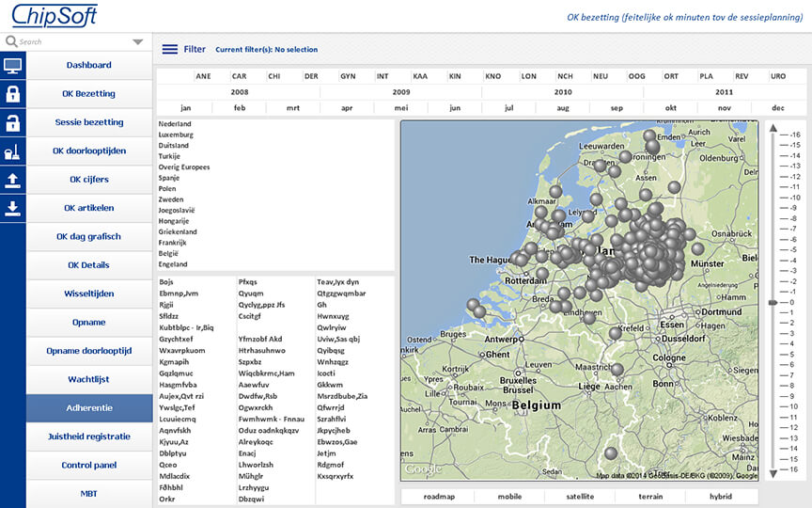The height and width of the screenshot is (508, 812).
Task: Select the GYN specialty filter
Action: (348, 76)
